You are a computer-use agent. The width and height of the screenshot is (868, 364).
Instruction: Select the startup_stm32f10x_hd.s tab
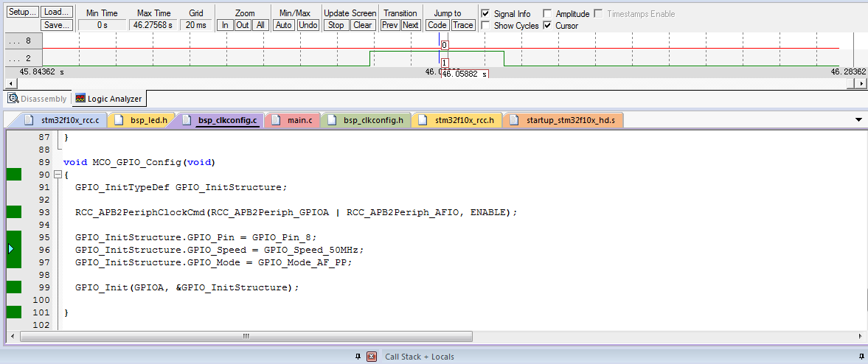563,120
